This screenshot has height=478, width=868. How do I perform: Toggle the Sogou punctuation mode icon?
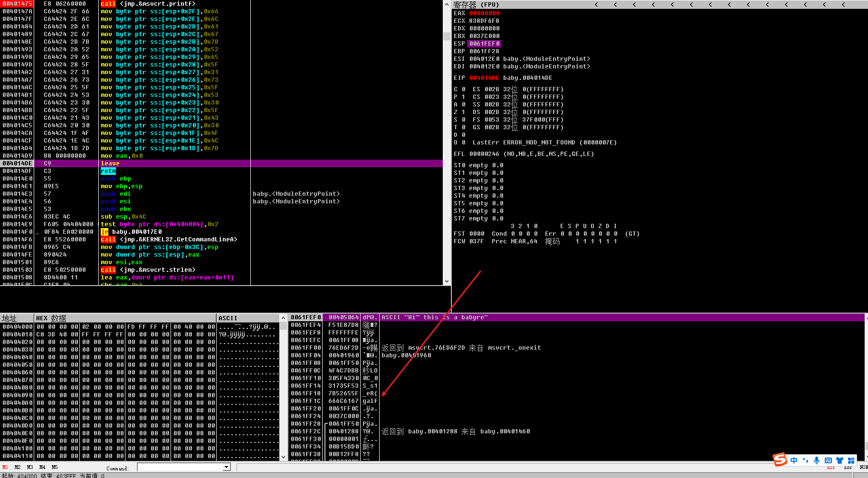pos(805,460)
